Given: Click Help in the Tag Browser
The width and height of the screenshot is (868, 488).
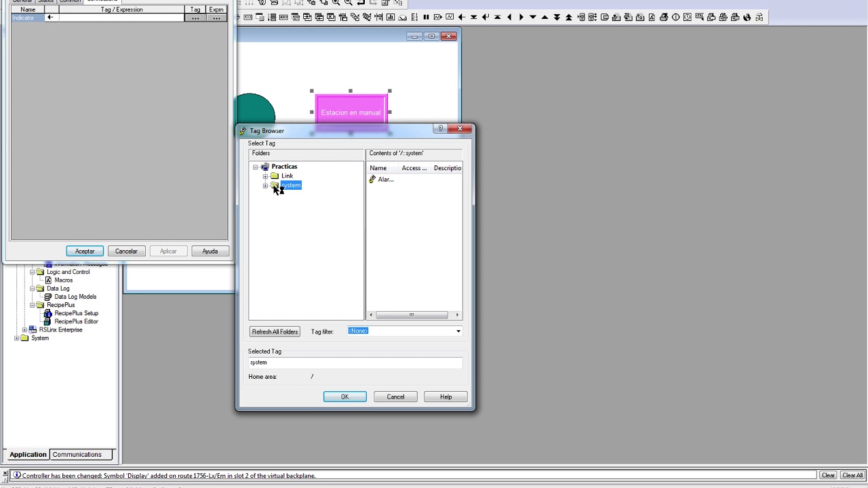Looking at the screenshot, I should point(446,397).
